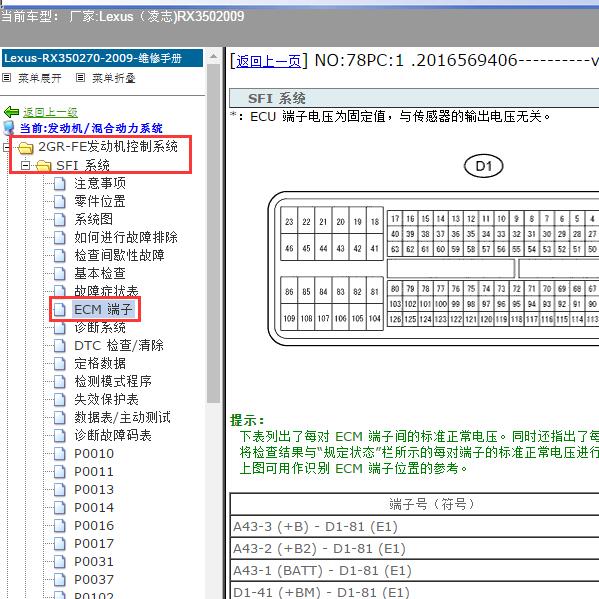Viewport: 599px width, 599px height.
Task: Open the P0016 trouble code page
Action: click(94, 525)
